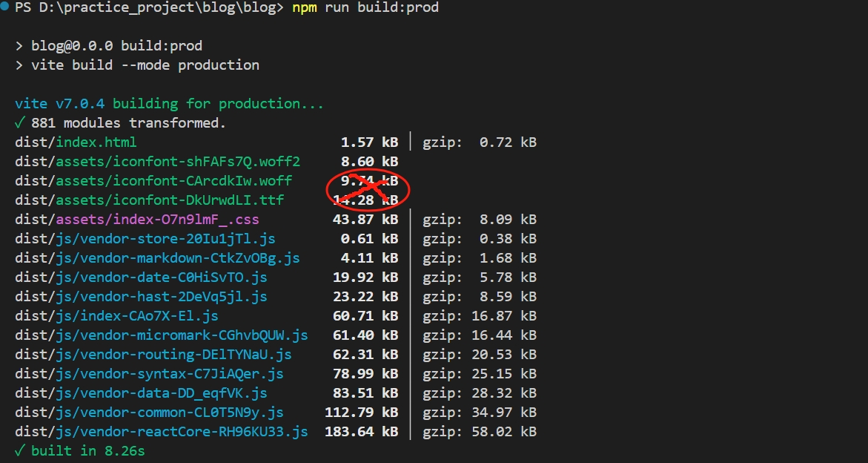
Task: Open vendor-micromark-CGhvbQUW.js file path
Action: (162, 335)
